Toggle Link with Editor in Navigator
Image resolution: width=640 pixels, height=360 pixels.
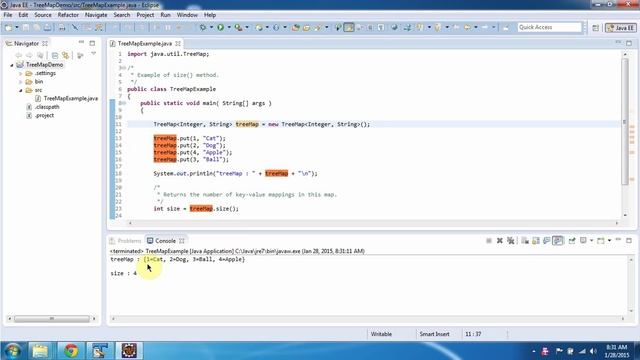pyautogui.click(x=65, y=55)
